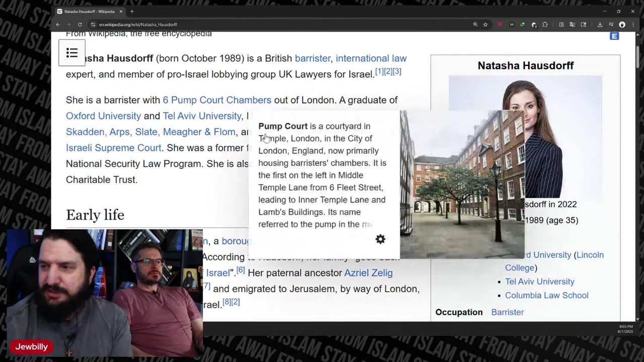Screen dimensions: 644x362
Task: Click the Pump Court preview photo
Action: point(462,184)
